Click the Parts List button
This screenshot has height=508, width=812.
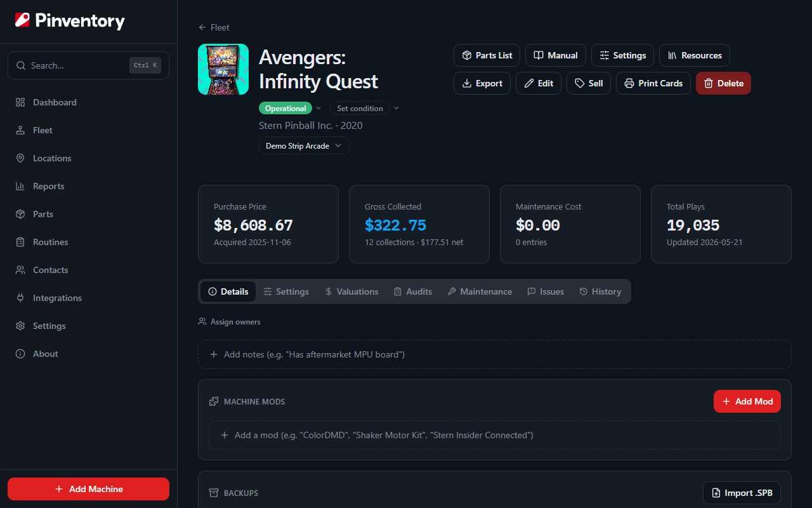(x=487, y=55)
